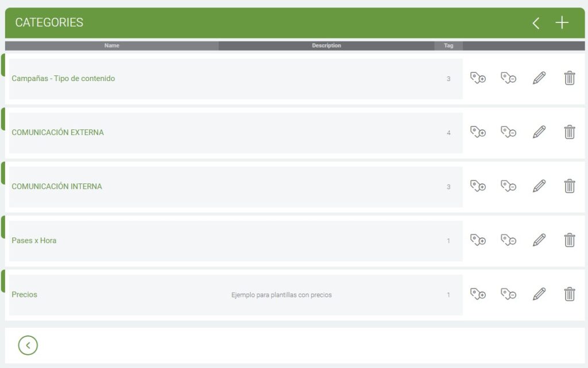
Task: Remove tag from Pases x Hora
Action: point(508,240)
